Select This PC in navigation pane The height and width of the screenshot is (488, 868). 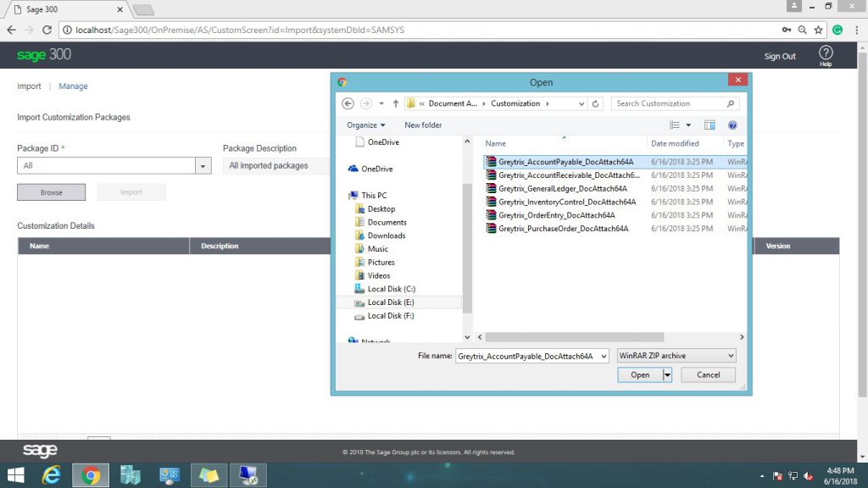(x=374, y=196)
